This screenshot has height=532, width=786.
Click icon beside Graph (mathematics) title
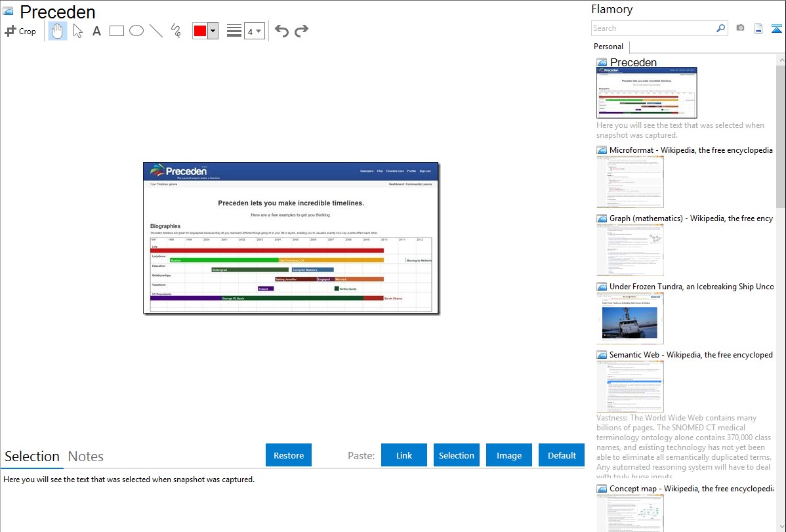(x=602, y=218)
